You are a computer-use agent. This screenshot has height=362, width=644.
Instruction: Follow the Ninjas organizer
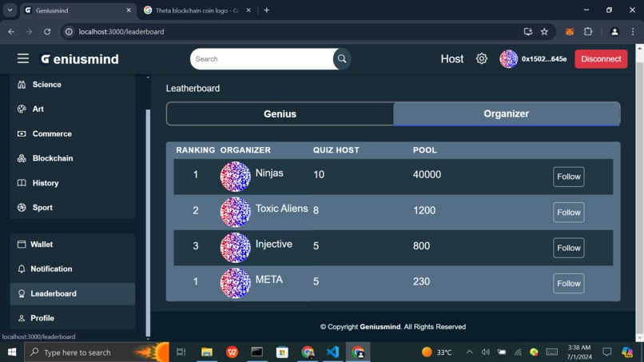[568, 177]
